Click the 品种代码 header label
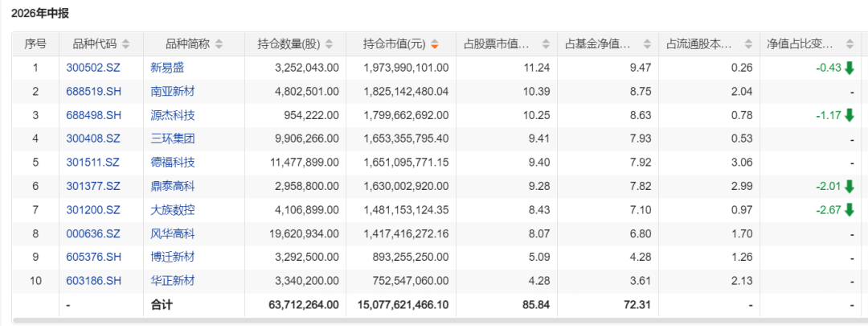Image resolution: width=868 pixels, height=326 pixels. [x=95, y=44]
